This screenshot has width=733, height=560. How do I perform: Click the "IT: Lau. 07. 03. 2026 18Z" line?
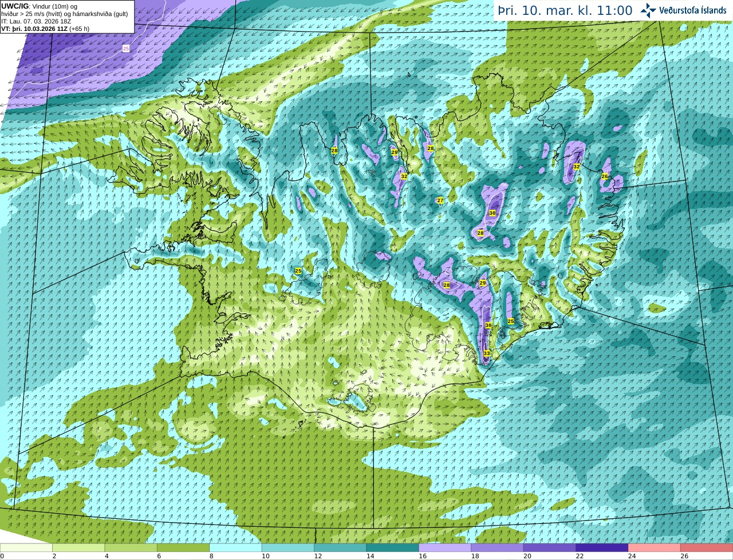tap(36, 21)
